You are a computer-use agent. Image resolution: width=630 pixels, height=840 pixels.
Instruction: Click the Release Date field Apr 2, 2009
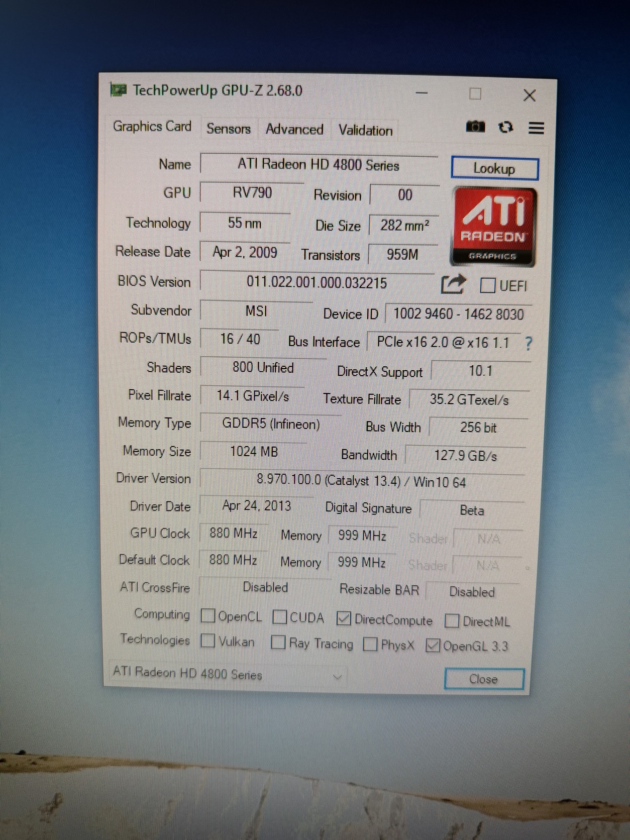245,252
